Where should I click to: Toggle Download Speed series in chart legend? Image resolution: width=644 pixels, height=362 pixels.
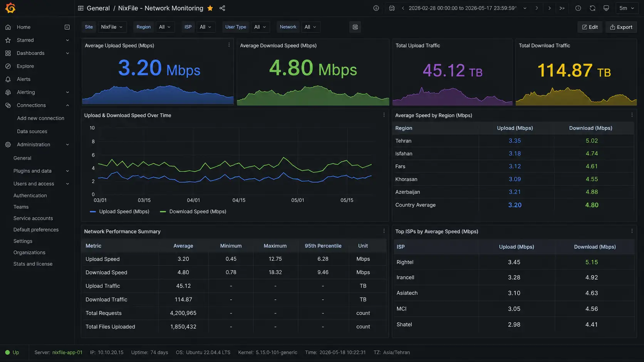click(193, 212)
